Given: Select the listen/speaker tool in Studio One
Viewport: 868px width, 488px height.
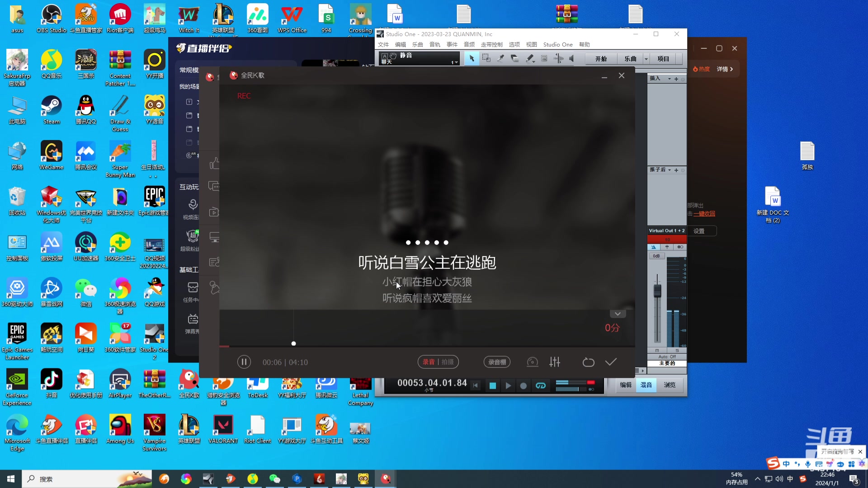Looking at the screenshot, I should pos(572,58).
